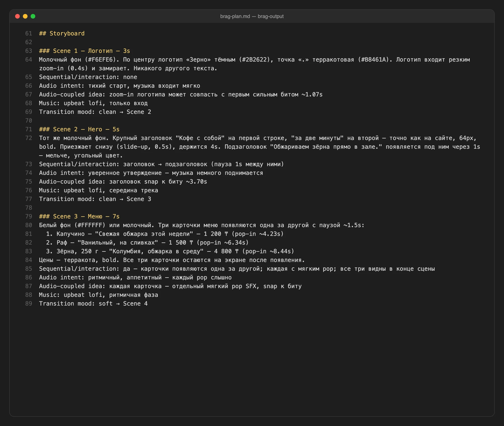Click line number 63 in gutter
Viewport: 504px width, 426px height.
tap(28, 51)
